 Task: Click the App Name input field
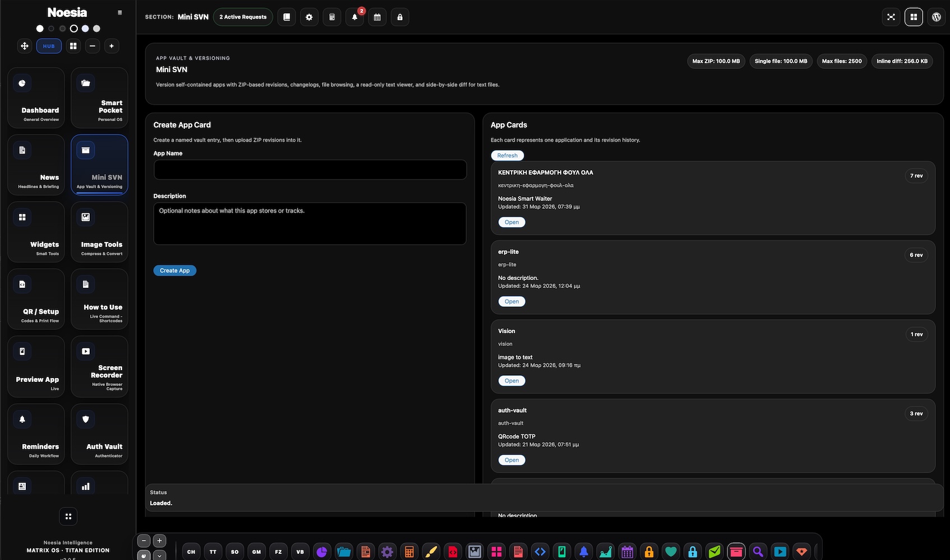(x=310, y=170)
